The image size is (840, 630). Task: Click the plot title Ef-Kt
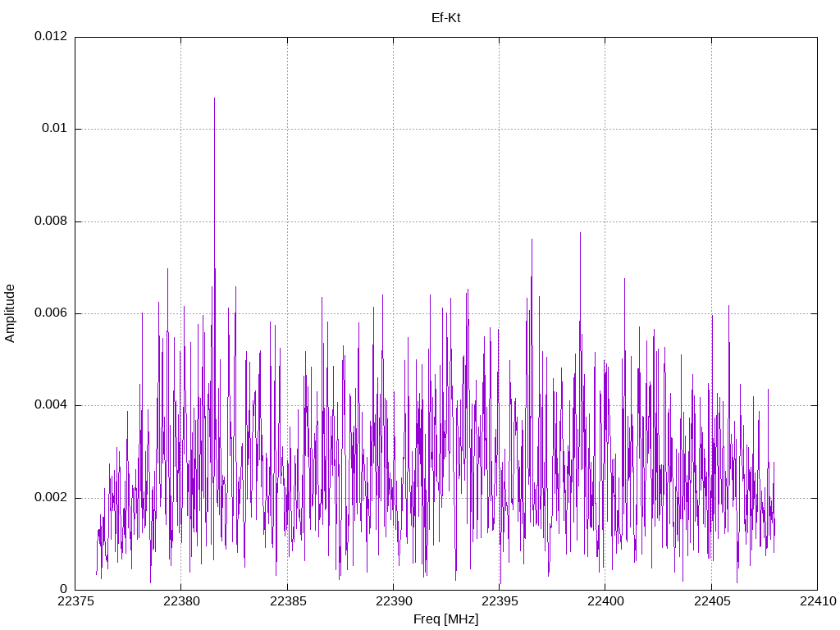(445, 18)
